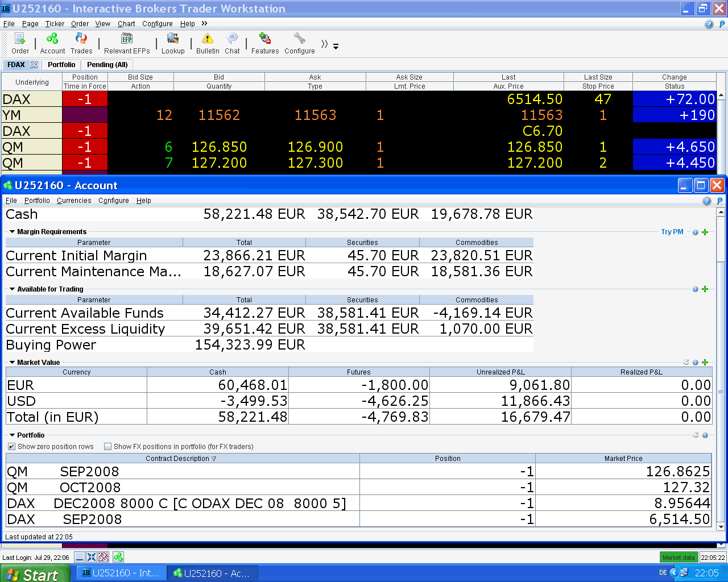Open the toolbar options dropdown arrow
This screenshot has height=582, width=728.
(336, 47)
